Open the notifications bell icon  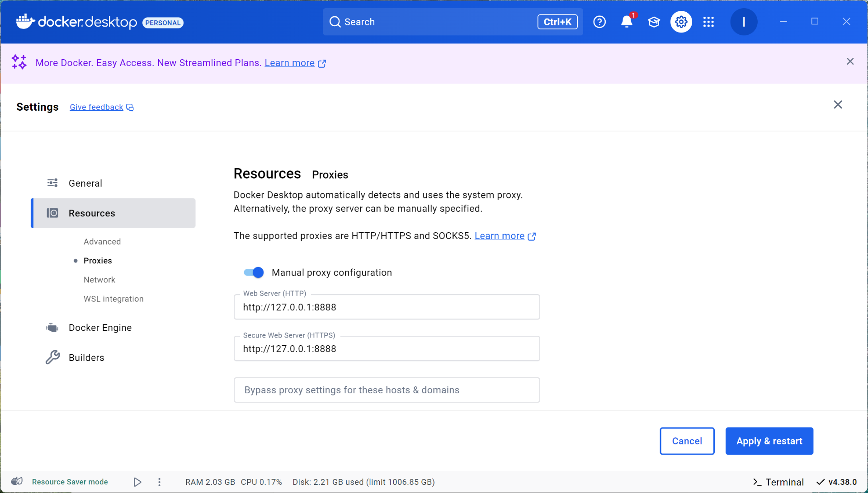[627, 22]
